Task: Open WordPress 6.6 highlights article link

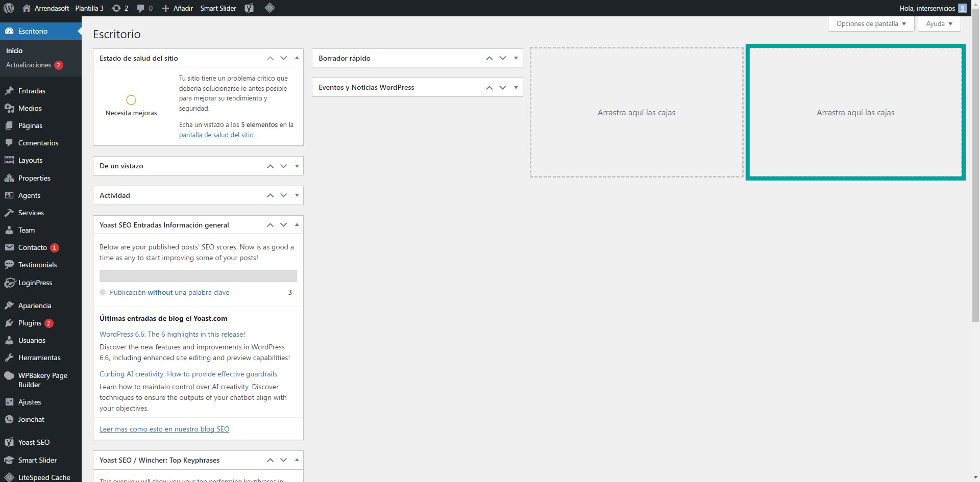Action: [x=172, y=334]
